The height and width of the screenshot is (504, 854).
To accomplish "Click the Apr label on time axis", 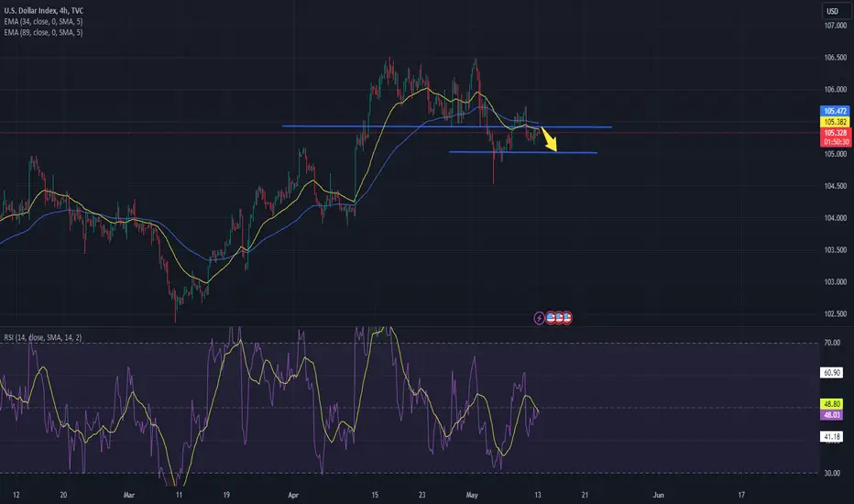I will point(293,495).
